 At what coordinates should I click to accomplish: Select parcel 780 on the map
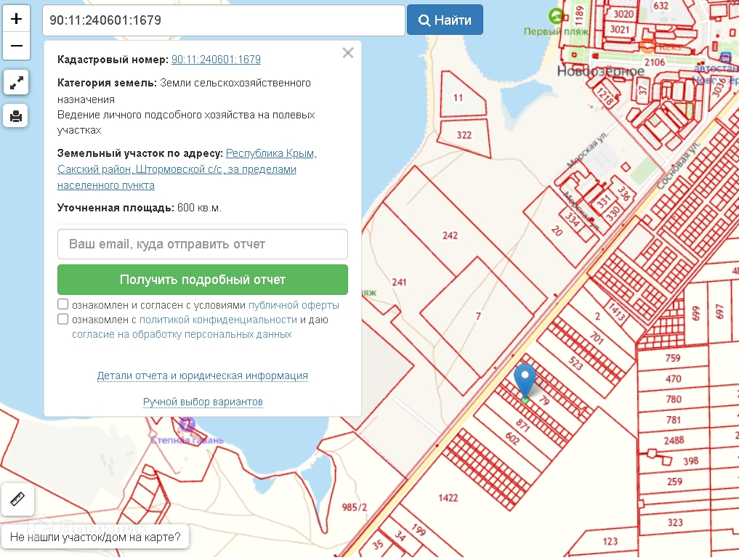click(x=674, y=399)
